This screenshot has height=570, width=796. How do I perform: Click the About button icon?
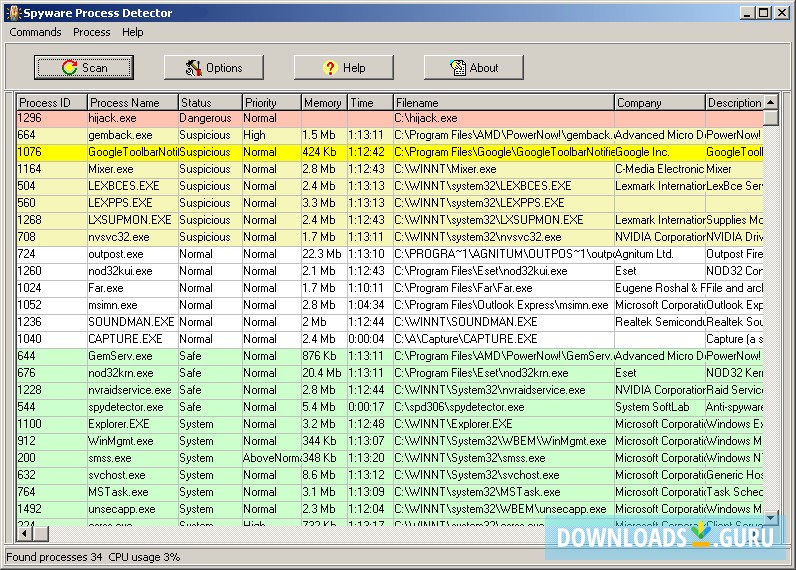pyautogui.click(x=458, y=68)
